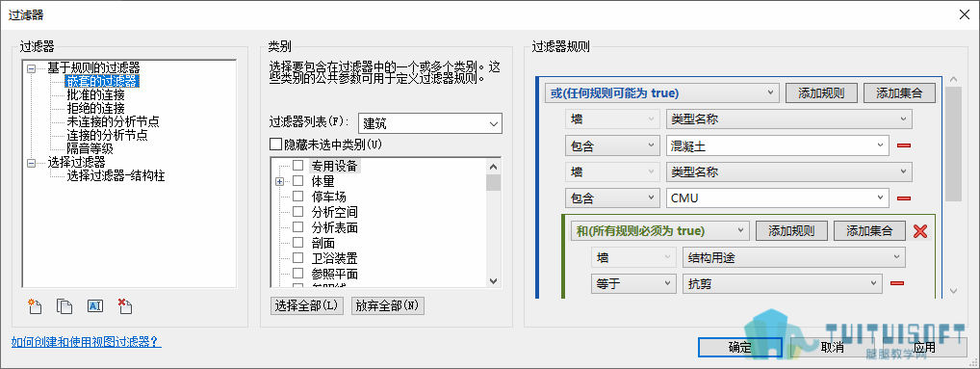This screenshot has width=980, height=369.
Task: Click the New filter icon
Action: coord(34,305)
